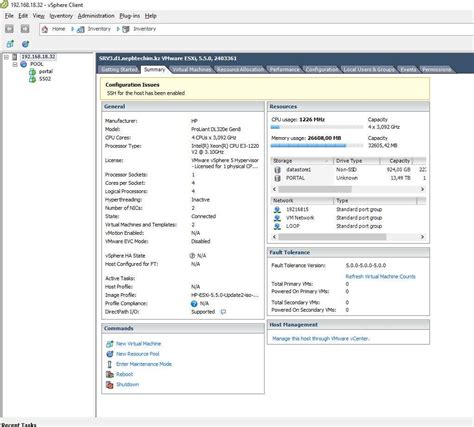The image size is (474, 427).
Task: Click the Drive Type column header
Action: 357,161
